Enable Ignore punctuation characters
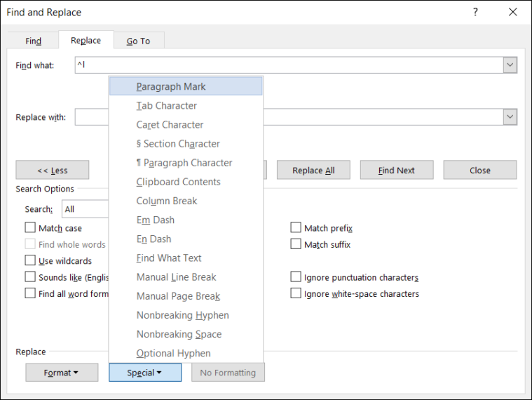Screen dimensions: 532x400 point(296,276)
